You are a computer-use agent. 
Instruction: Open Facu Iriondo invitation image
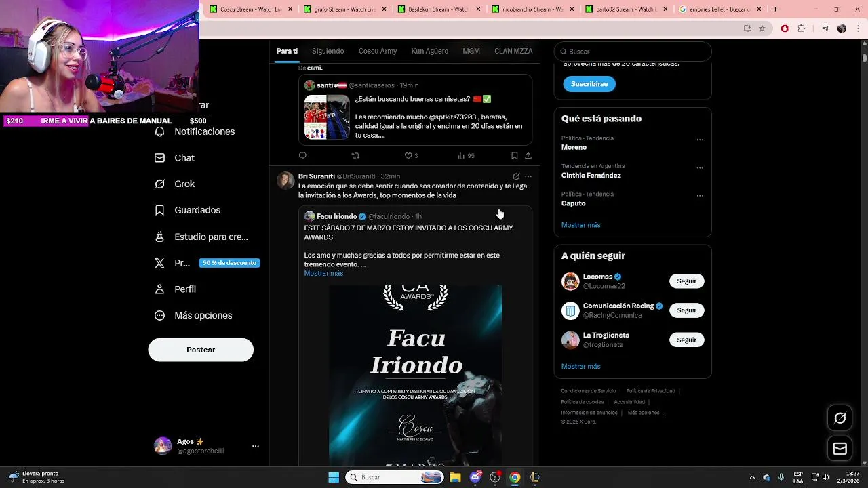(415, 375)
